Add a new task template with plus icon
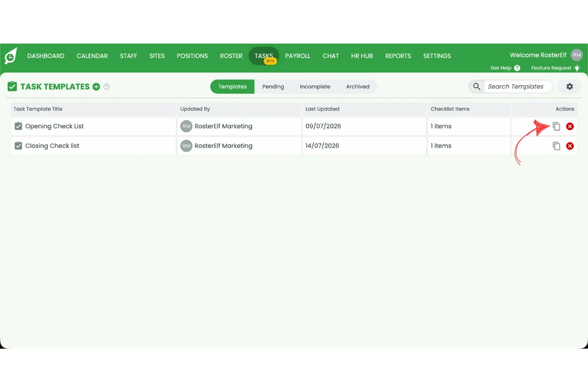Viewport: 588px width, 392px height. click(97, 87)
